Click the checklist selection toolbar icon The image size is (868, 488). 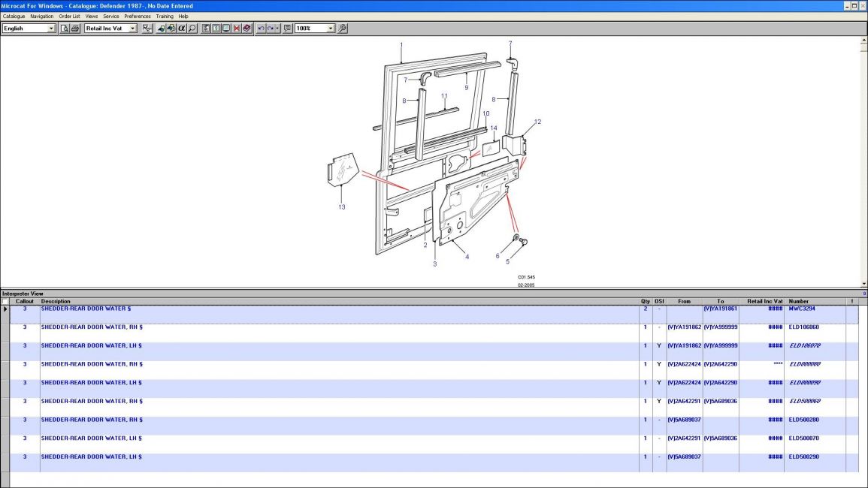coord(147,29)
